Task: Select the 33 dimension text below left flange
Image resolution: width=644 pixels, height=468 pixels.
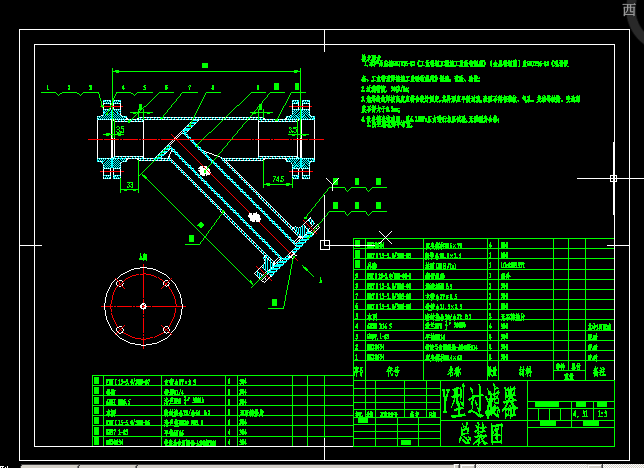Action: (130, 185)
